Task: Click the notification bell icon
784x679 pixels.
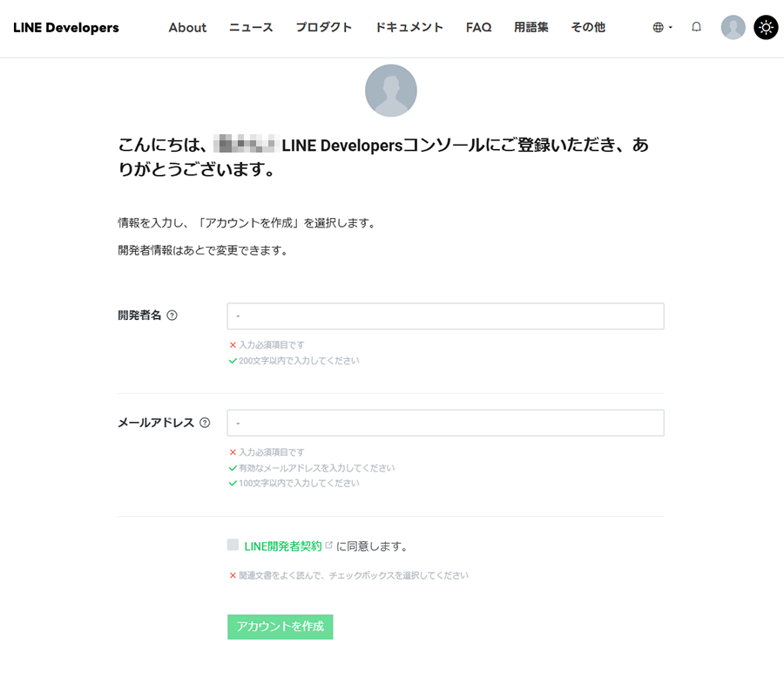Action: [696, 27]
